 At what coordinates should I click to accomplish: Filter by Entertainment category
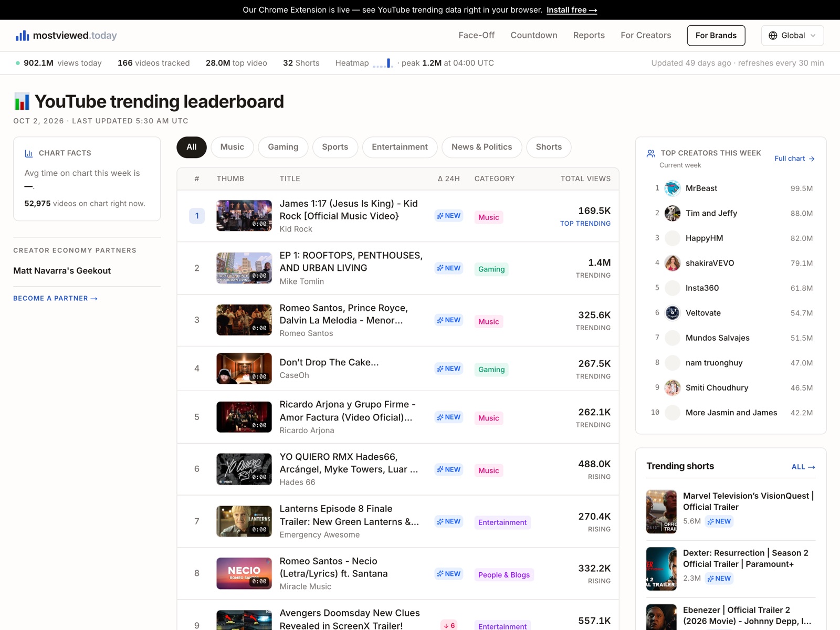(x=400, y=147)
